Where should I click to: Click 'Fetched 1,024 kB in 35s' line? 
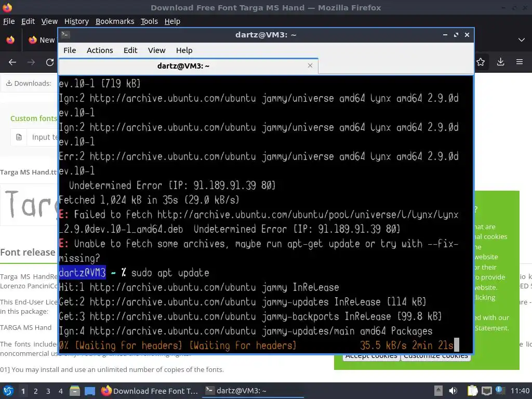(x=149, y=200)
